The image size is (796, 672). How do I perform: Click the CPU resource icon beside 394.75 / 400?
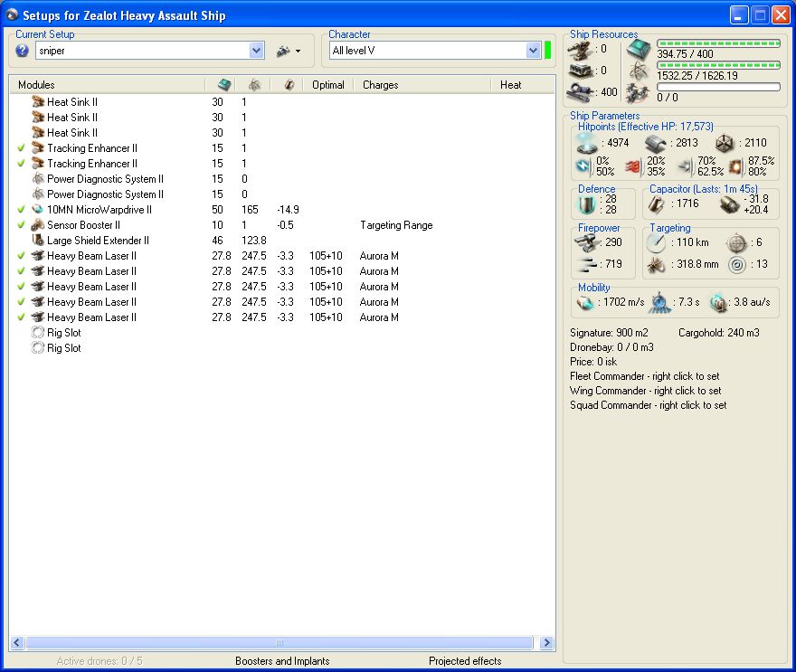coord(638,50)
